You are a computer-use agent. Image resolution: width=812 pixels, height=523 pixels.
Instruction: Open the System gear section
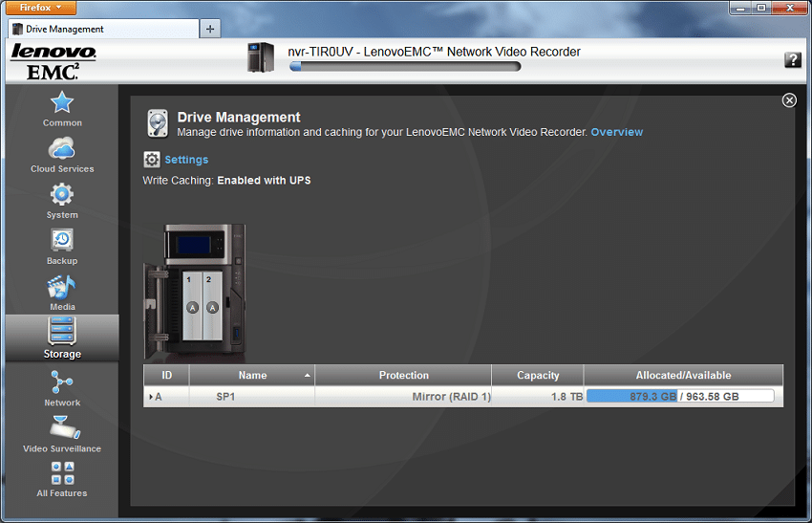click(62, 201)
